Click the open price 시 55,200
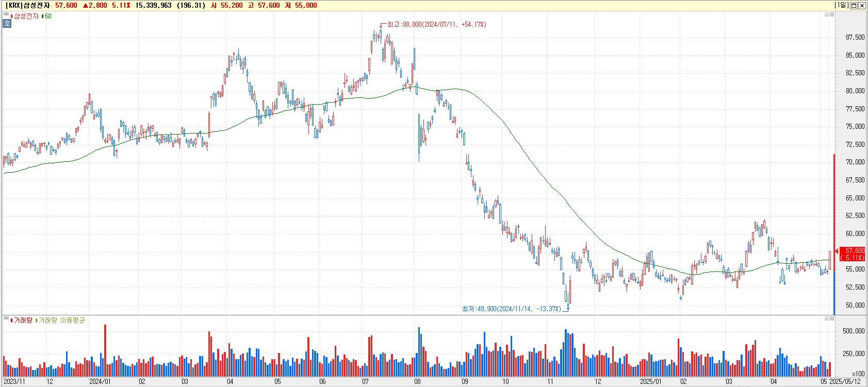This screenshot has width=868, height=387. pyautogui.click(x=226, y=5)
